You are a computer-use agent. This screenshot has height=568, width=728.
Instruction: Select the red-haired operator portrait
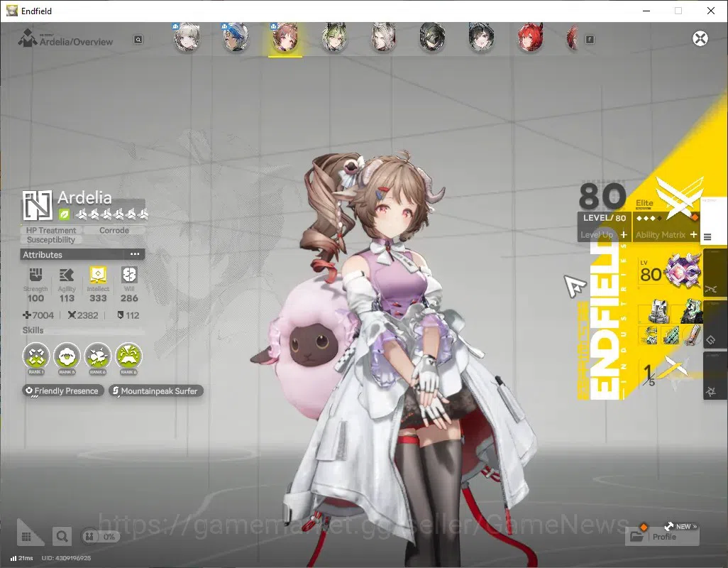point(530,38)
